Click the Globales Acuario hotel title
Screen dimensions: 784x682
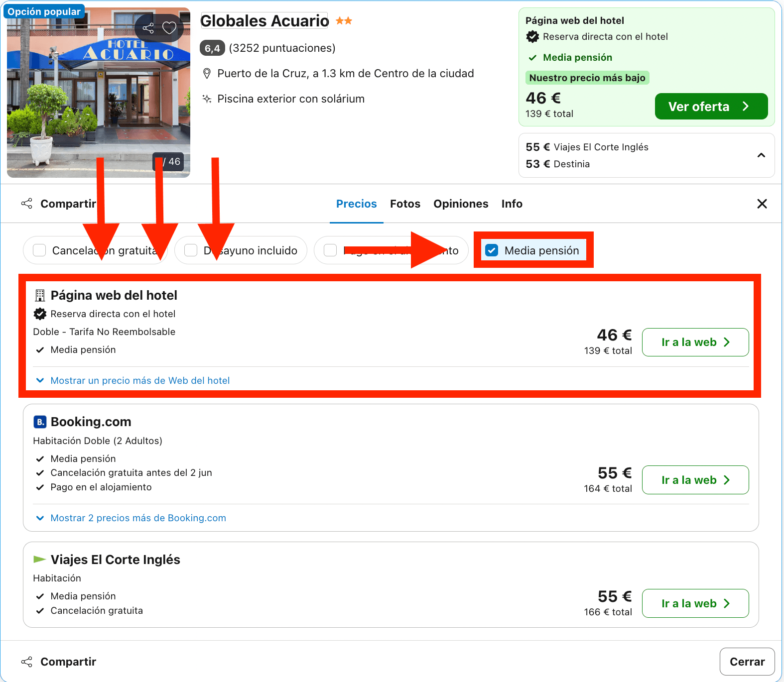tap(264, 21)
